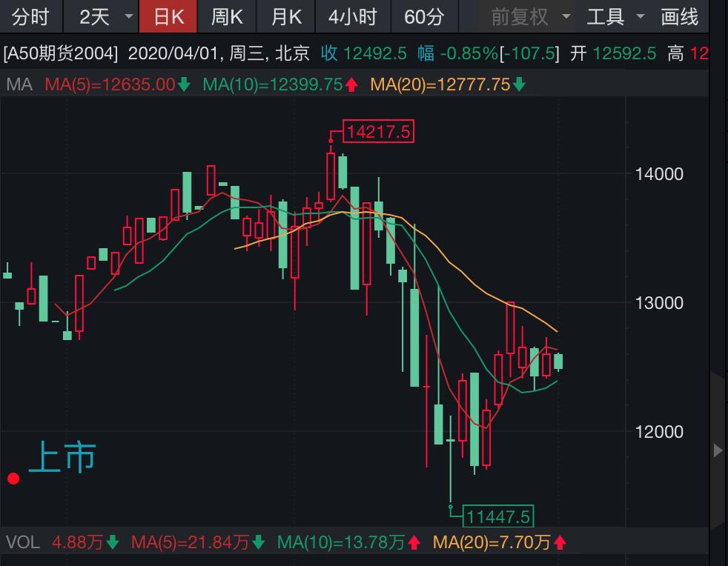Switch to the 分时 intraday tab
The image size is (728, 566).
click(30, 17)
